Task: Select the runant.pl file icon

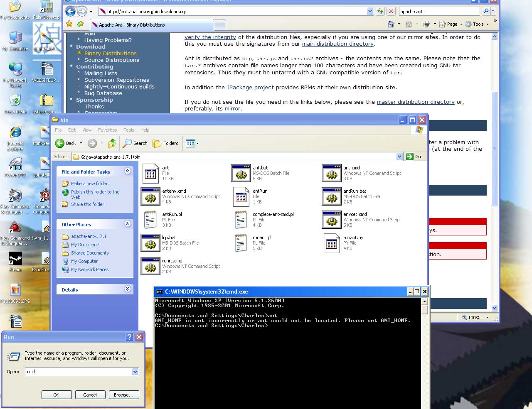Action: 241,243
